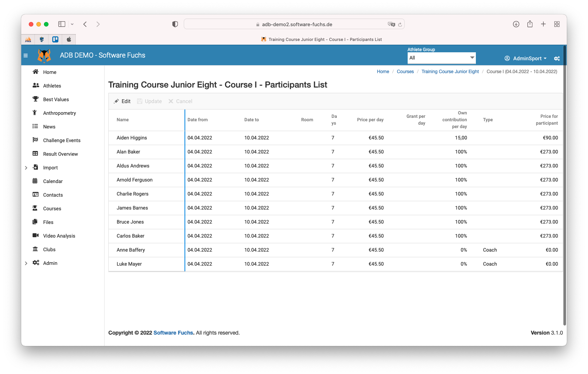This screenshot has height=374, width=588.
Task: Expand the Admin submenu chevron
Action: (26, 263)
